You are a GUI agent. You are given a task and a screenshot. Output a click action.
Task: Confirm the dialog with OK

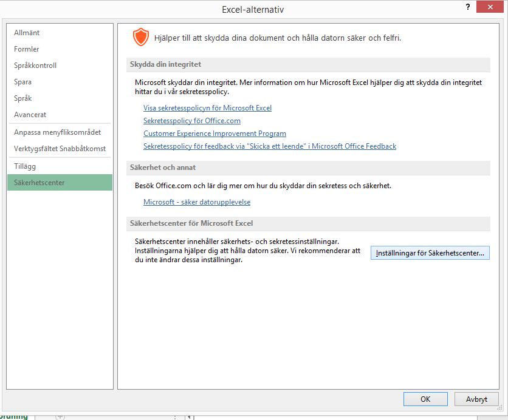(x=425, y=399)
